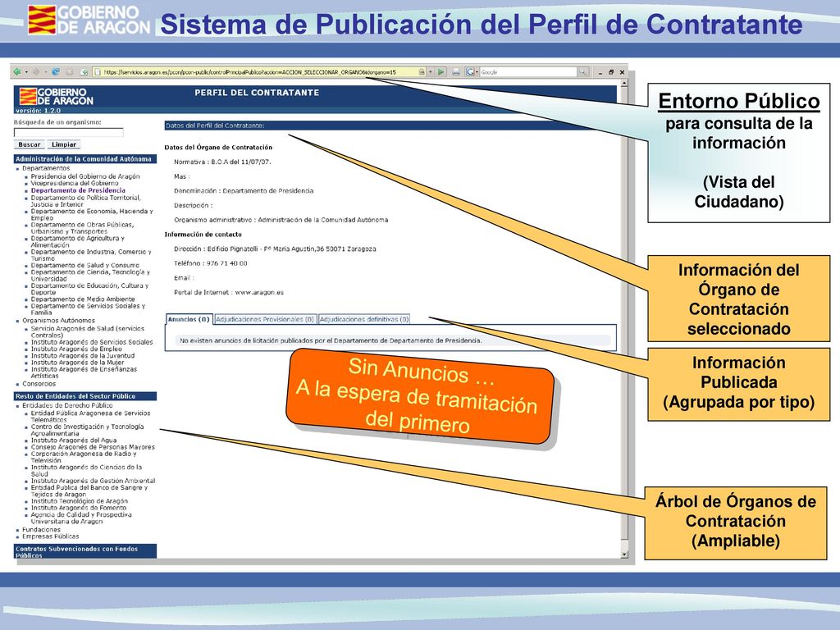Open Departamento de Economía, Hacienda y Empleo
Viewport: 840px width, 630px height.
coord(92,214)
